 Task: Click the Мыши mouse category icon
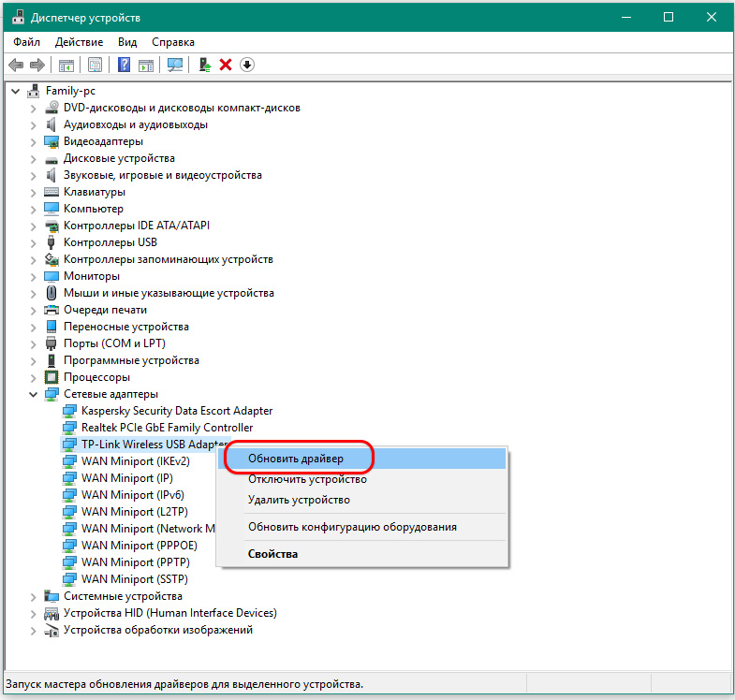[51, 293]
